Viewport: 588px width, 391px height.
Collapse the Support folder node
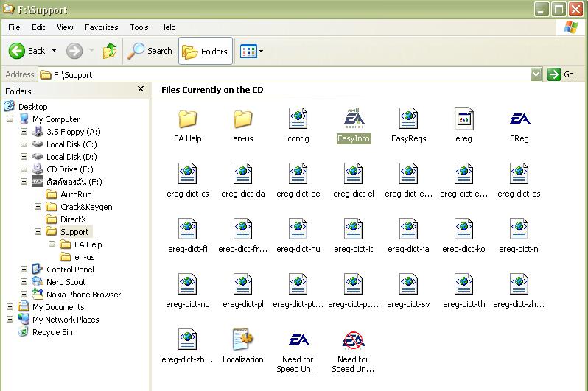coord(38,232)
